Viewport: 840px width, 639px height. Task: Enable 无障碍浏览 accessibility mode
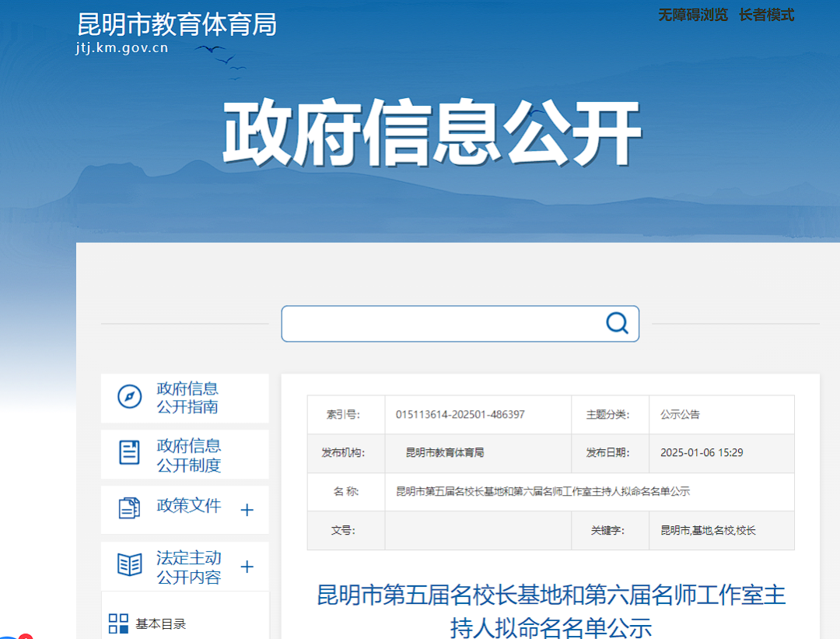tap(693, 15)
